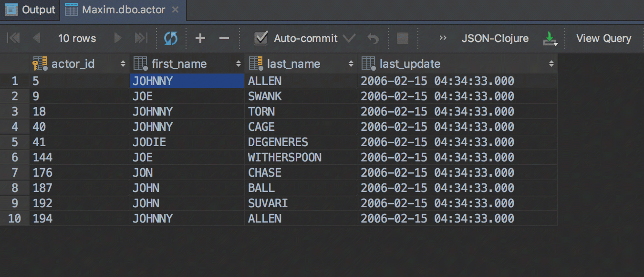Select actor_id cell 40

click(x=79, y=127)
